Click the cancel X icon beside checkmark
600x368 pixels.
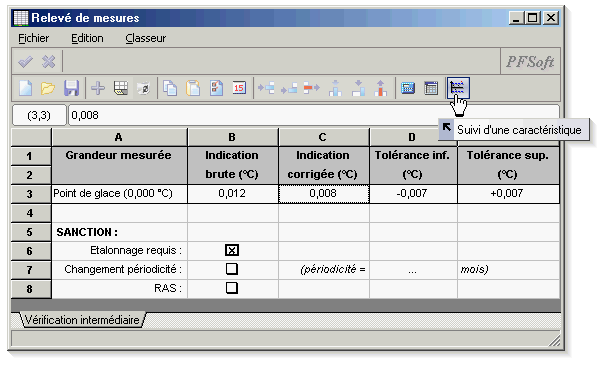(x=49, y=62)
